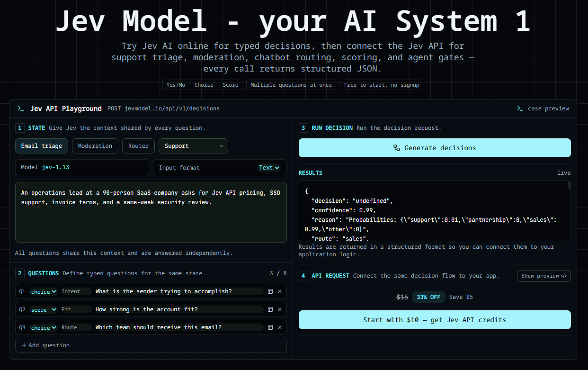Viewport: 588px width, 370px height.
Task: Open the Text input format dropdown
Action: pyautogui.click(x=269, y=168)
